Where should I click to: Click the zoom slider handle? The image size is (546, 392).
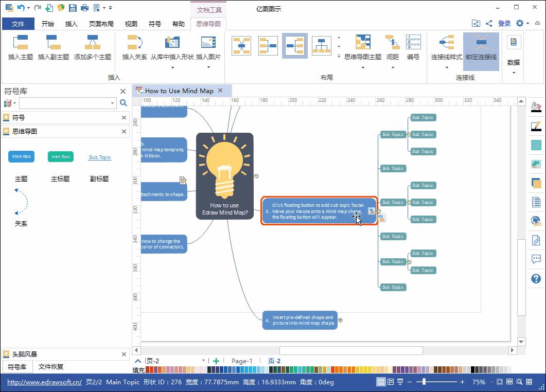tap(424, 382)
